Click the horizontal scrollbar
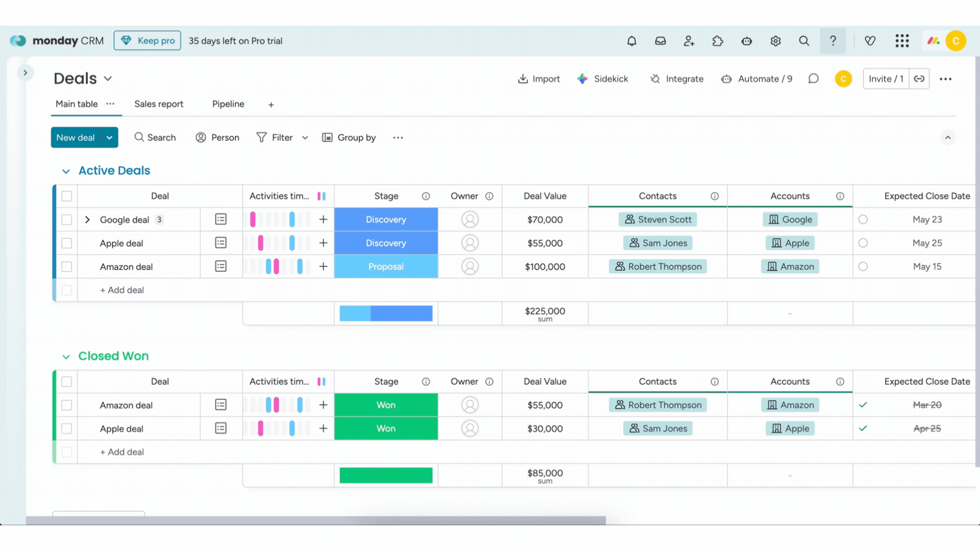Image resolution: width=980 pixels, height=551 pixels. point(316,520)
